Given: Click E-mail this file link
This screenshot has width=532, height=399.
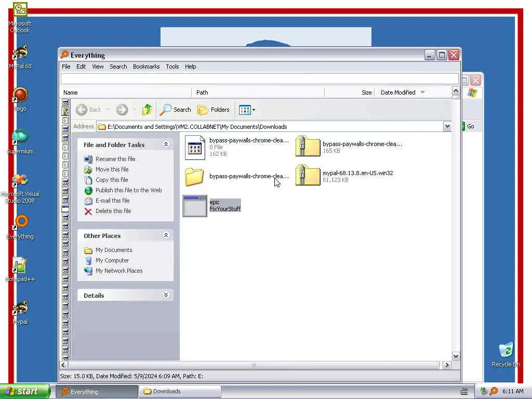Looking at the screenshot, I should point(112,201).
